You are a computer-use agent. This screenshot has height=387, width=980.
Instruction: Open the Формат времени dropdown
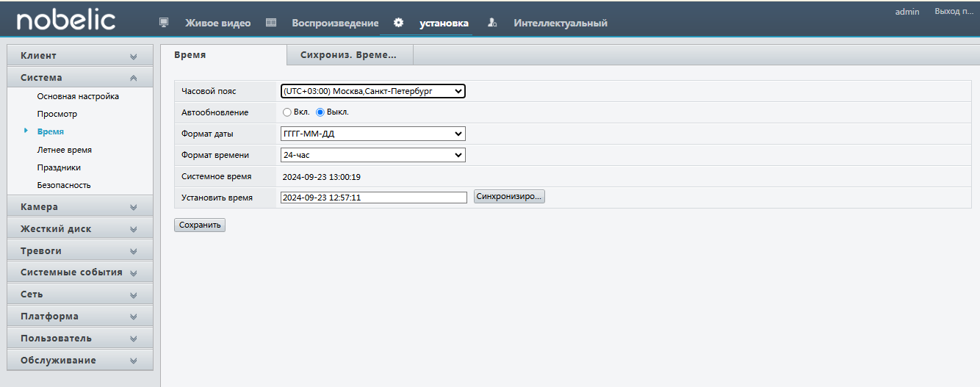373,155
